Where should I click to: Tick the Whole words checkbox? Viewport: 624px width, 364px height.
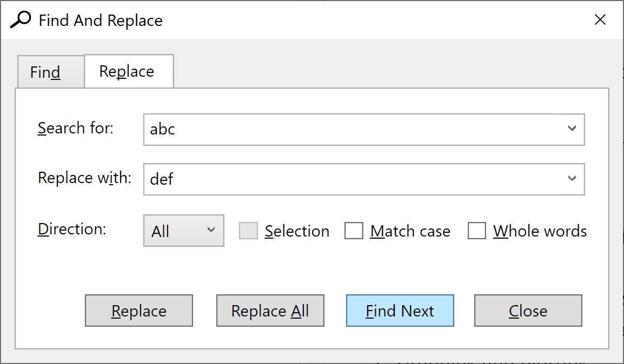tap(477, 231)
